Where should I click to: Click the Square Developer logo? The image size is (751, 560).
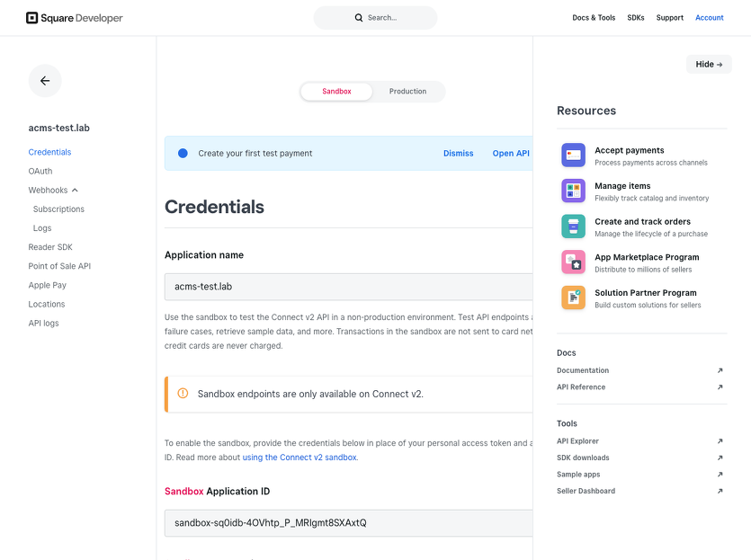[75, 18]
